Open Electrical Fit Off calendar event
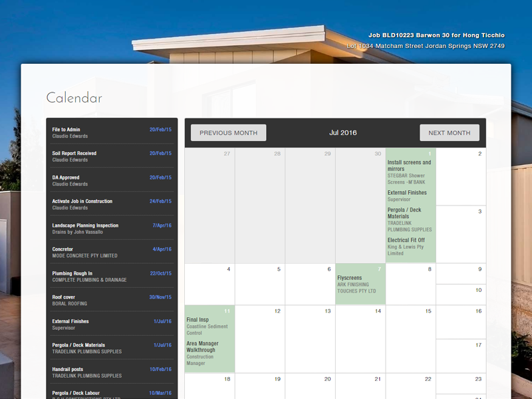 (406, 246)
